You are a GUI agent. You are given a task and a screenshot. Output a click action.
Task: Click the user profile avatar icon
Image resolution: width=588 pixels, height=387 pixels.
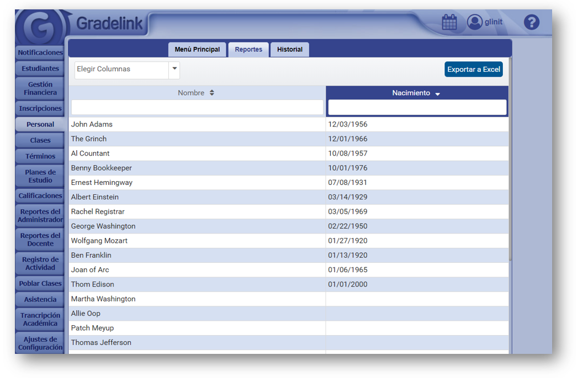pyautogui.click(x=474, y=22)
